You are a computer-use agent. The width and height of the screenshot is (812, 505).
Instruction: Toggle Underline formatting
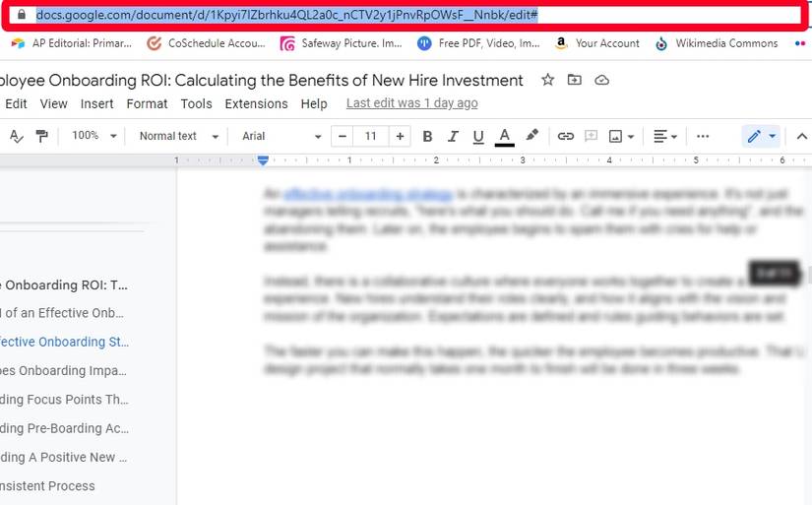(478, 137)
